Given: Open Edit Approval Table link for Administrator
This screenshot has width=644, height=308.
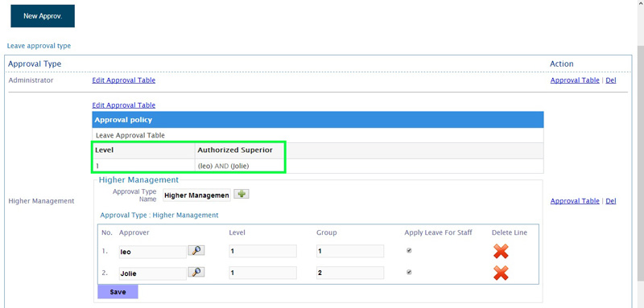Looking at the screenshot, I should pyautogui.click(x=124, y=80).
